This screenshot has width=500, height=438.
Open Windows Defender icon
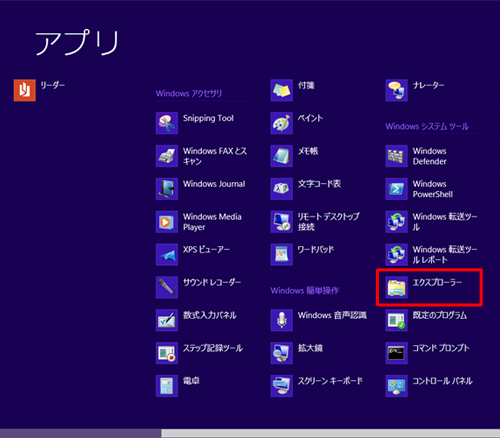point(396,156)
